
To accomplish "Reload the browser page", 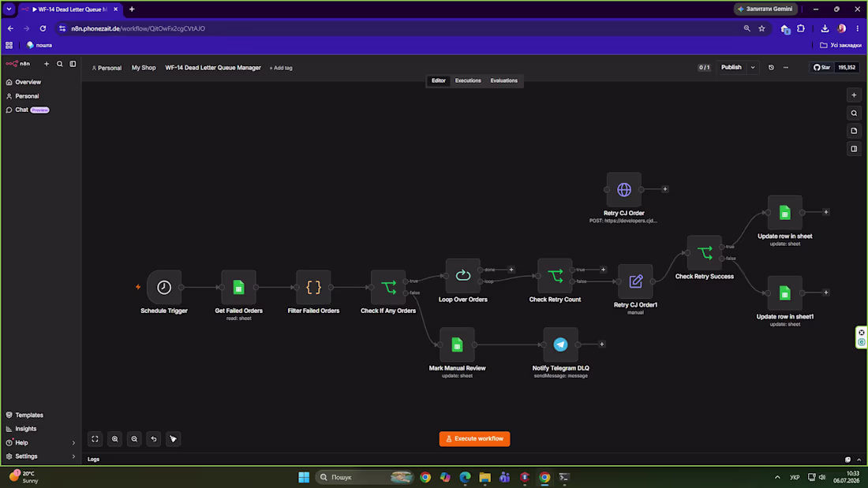I will (43, 28).
